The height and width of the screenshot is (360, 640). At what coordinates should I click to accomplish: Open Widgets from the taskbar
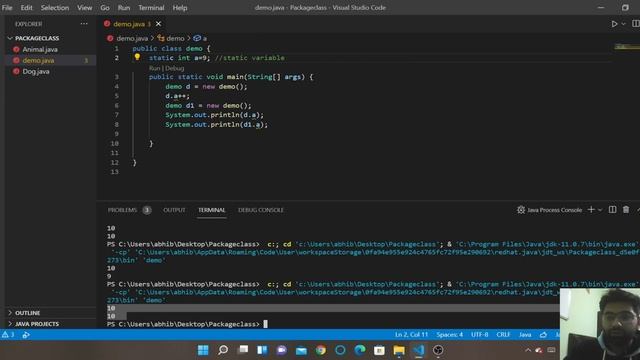tap(262, 350)
